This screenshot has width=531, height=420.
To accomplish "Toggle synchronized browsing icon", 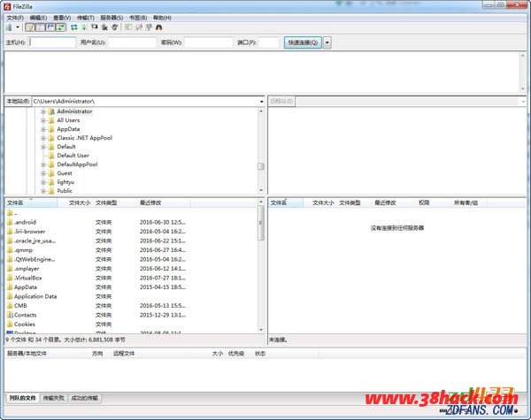I will (149, 27).
